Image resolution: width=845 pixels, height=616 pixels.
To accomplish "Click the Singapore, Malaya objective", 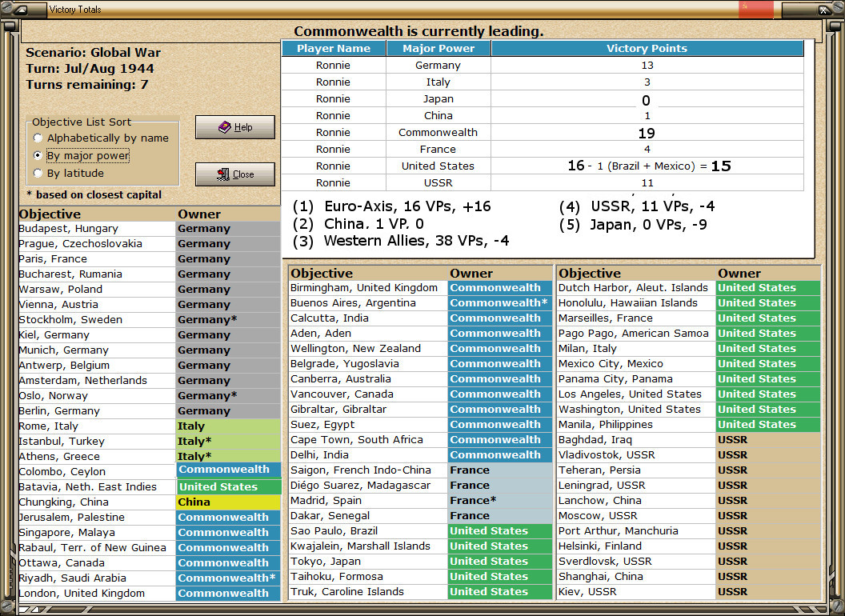I will click(x=67, y=533).
